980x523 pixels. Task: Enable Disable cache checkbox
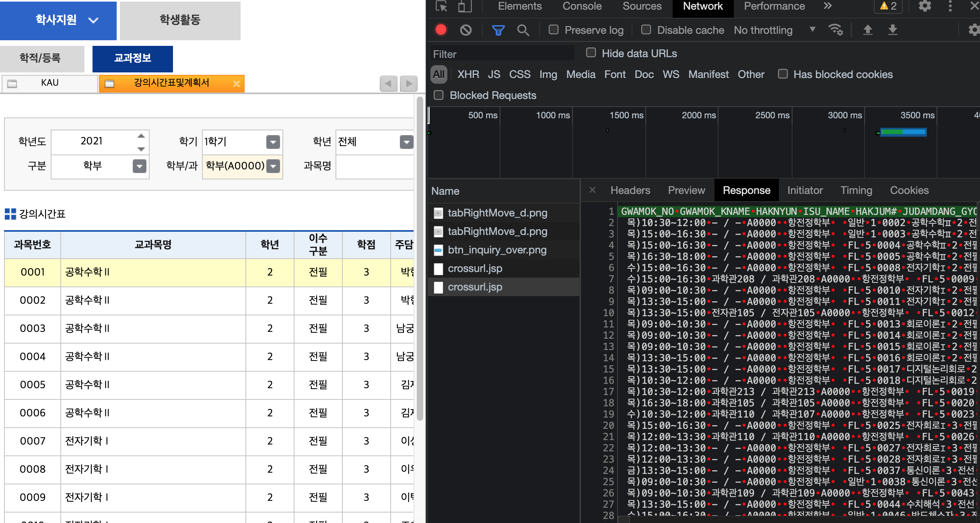646,30
